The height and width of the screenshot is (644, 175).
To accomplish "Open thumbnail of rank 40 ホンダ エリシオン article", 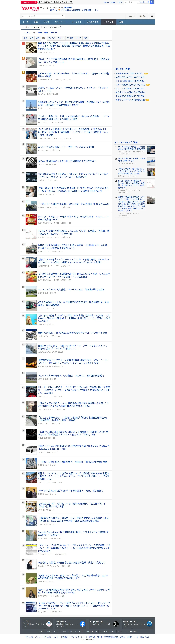I will pos(31,607).
